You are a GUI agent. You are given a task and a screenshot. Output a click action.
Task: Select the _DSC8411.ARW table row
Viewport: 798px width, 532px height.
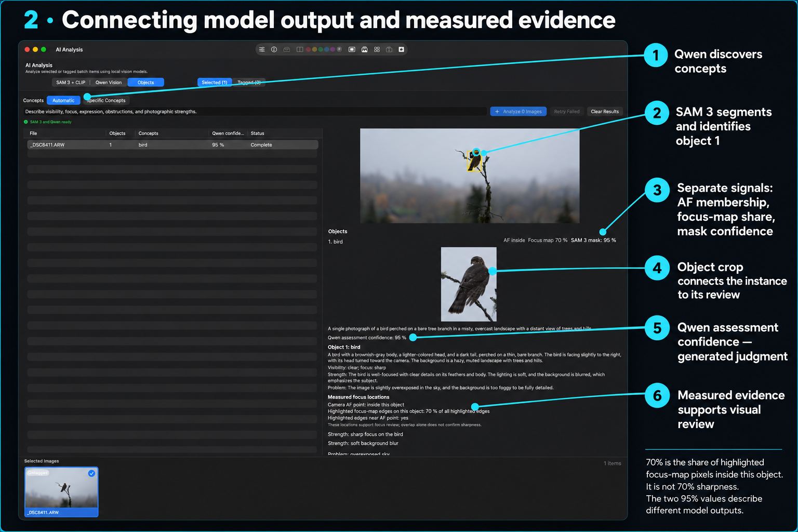click(x=172, y=145)
